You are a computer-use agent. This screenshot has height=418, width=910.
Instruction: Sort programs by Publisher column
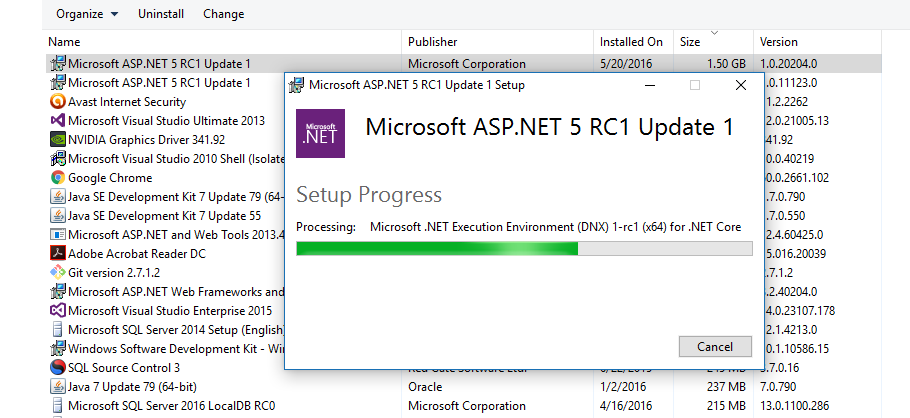click(432, 42)
